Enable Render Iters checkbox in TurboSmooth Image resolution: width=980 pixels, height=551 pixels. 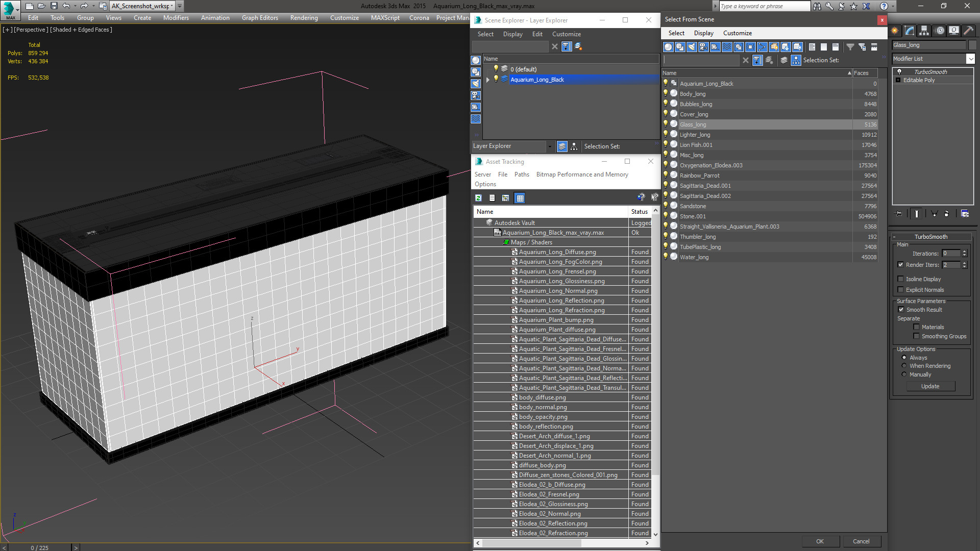tap(900, 264)
